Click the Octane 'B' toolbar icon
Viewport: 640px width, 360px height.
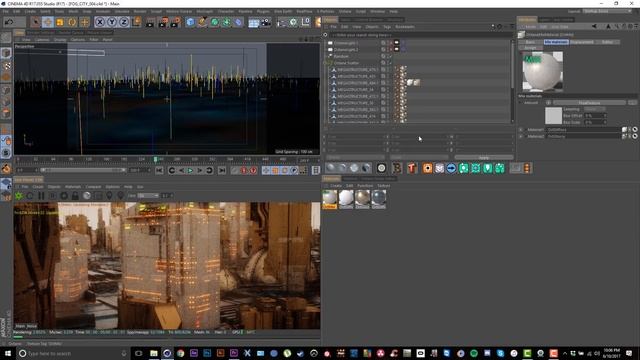[x=397, y=168]
